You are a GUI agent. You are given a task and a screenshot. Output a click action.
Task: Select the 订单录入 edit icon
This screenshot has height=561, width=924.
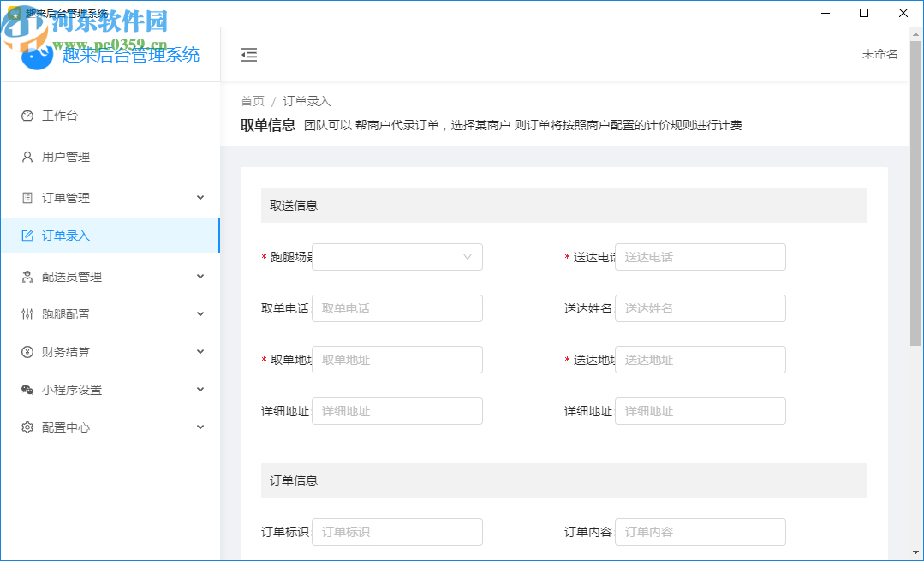point(26,237)
